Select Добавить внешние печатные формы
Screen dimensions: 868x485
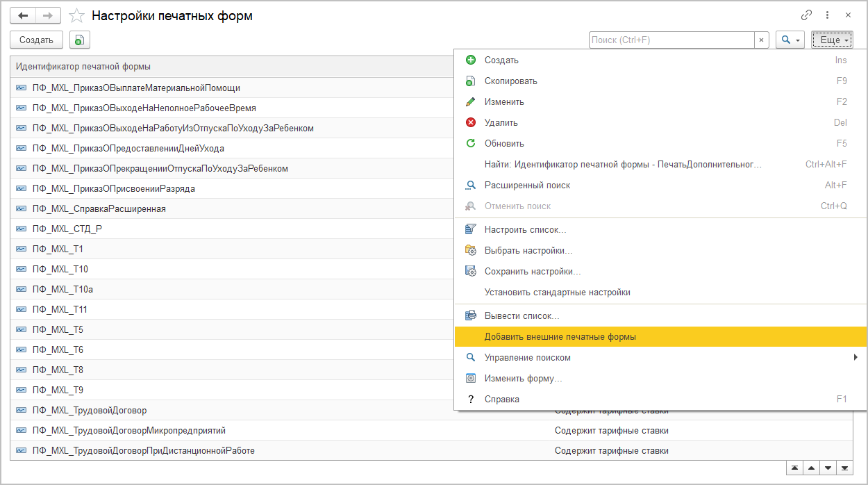(x=560, y=337)
